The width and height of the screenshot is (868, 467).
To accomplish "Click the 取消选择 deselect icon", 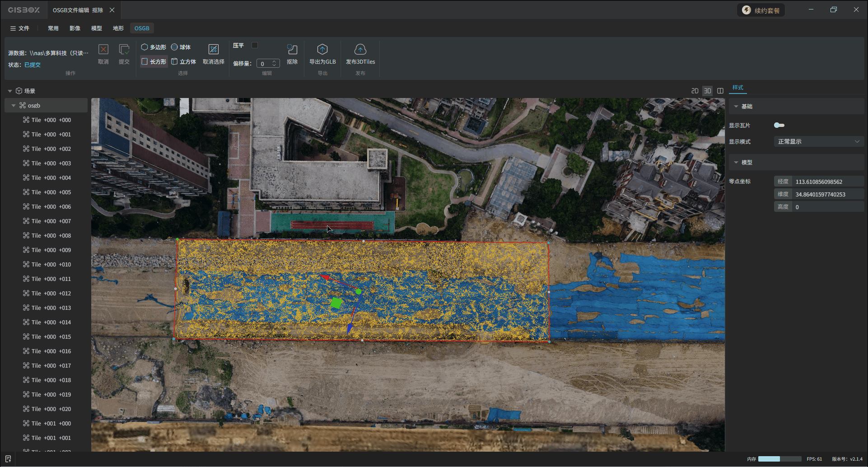I will (x=213, y=50).
